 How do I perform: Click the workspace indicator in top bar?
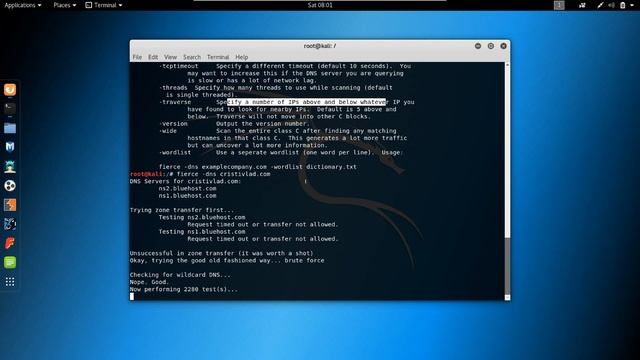click(559, 5)
